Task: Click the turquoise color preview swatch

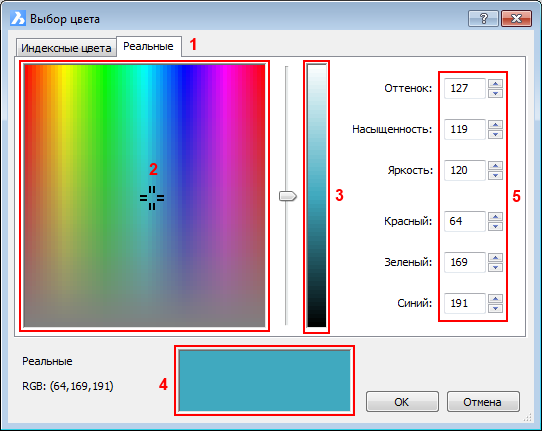Action: coord(264,381)
